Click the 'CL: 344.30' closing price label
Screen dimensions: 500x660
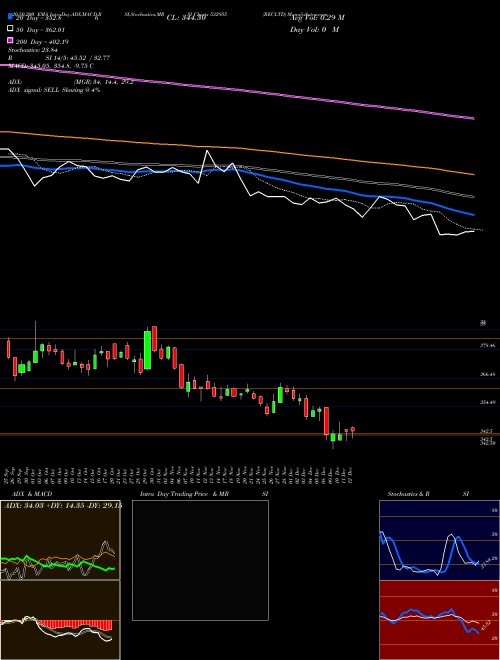186,18
